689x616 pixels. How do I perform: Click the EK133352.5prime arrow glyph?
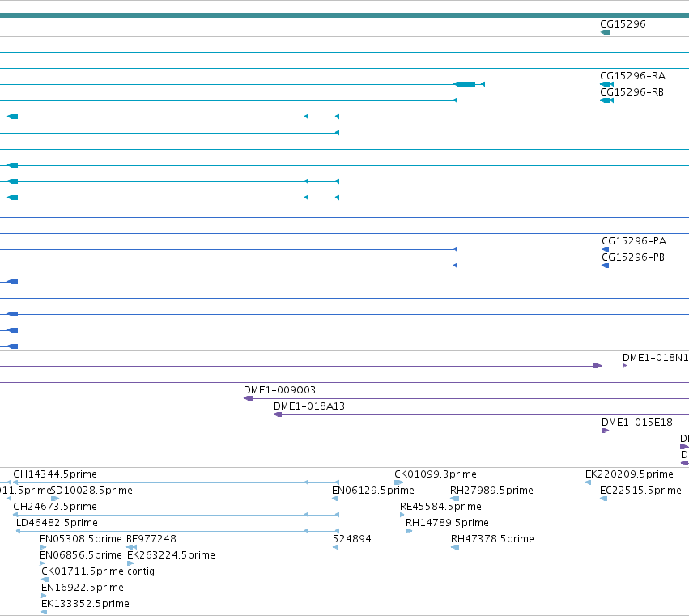point(44,613)
